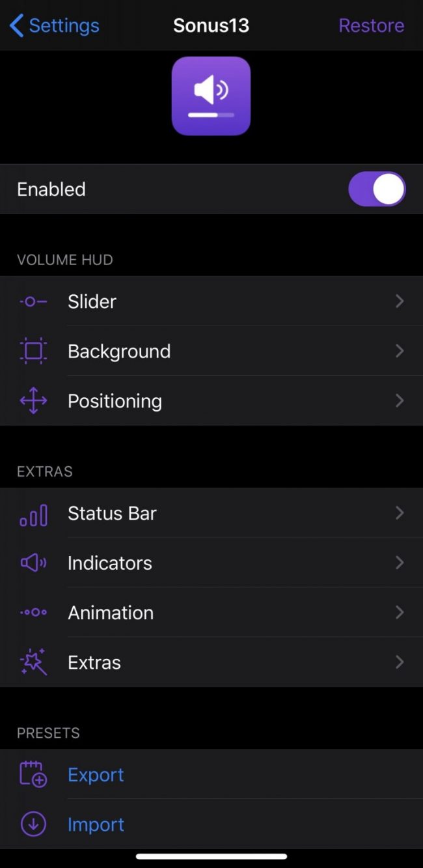Tap the purple Sonus13 app logo
423x868 pixels.
tap(211, 96)
